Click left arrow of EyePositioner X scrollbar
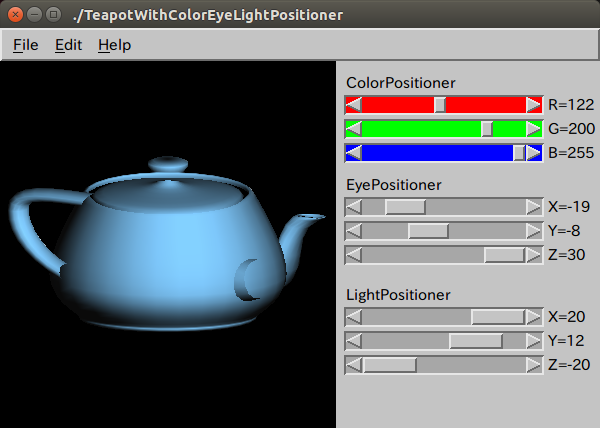The height and width of the screenshot is (428, 600). [x=354, y=207]
